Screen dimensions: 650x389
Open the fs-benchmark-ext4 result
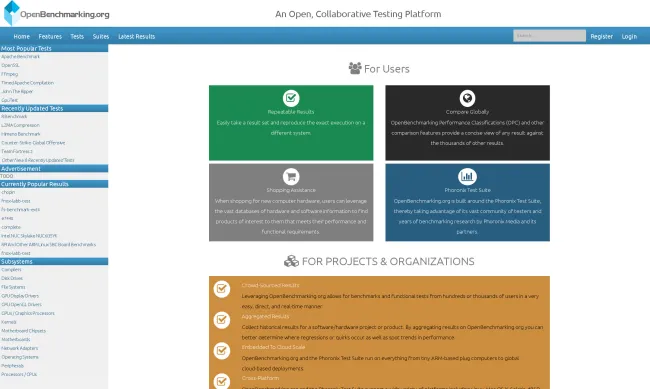20,209
